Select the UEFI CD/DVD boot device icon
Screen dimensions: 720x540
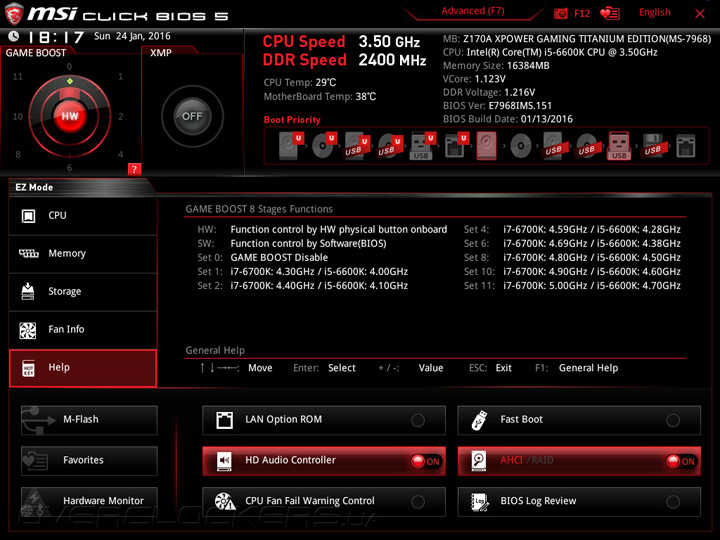tap(324, 146)
